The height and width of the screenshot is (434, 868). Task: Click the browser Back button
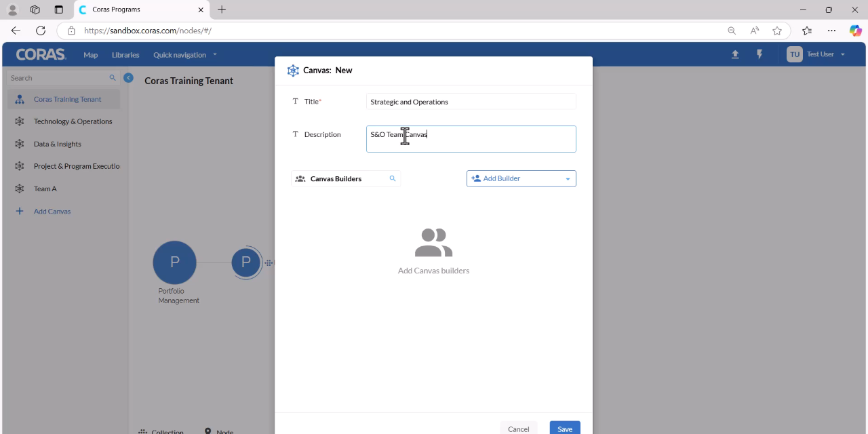[16, 31]
